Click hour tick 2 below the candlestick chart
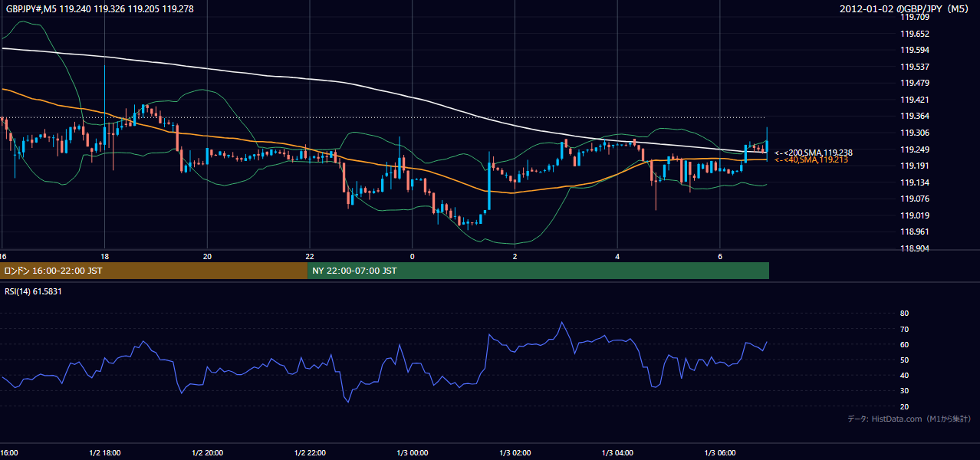This screenshot has height=460, width=980. click(515, 255)
